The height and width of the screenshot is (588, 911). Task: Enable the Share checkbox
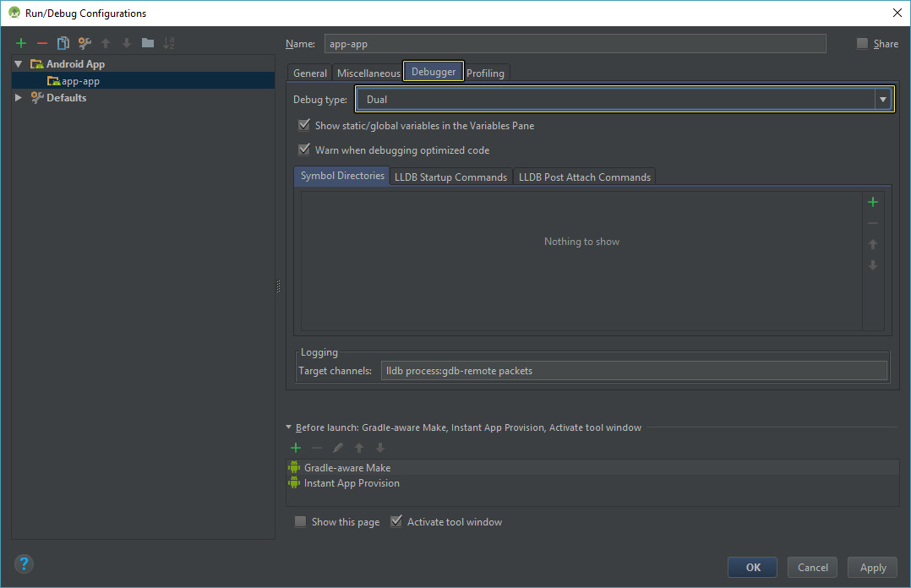point(861,43)
